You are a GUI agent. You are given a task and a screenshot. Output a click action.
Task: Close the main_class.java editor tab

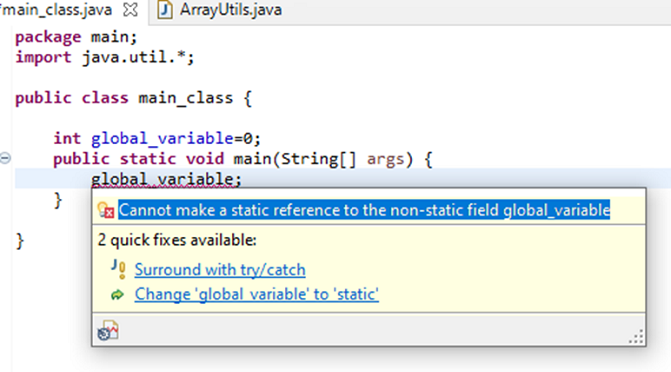point(130,9)
